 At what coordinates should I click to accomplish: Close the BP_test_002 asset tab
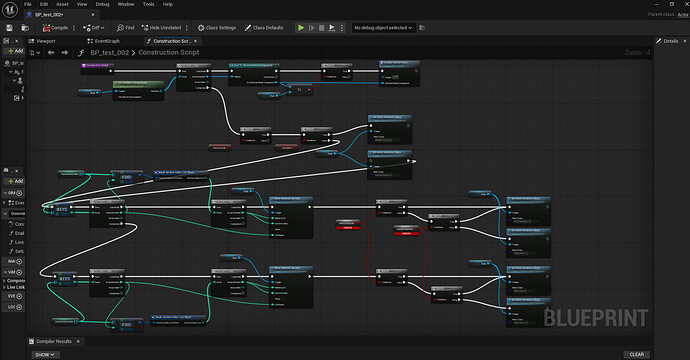[93, 15]
